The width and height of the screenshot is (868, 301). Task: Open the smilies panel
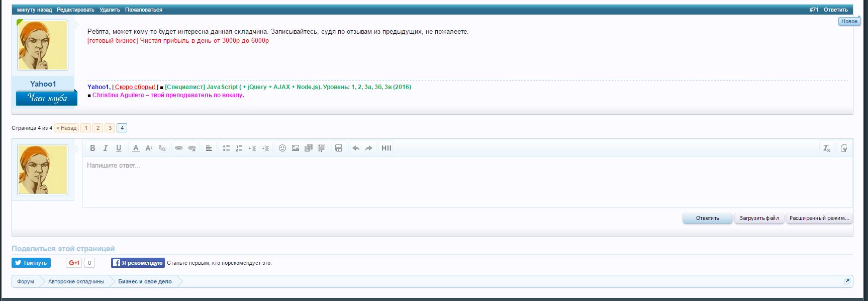(x=282, y=148)
